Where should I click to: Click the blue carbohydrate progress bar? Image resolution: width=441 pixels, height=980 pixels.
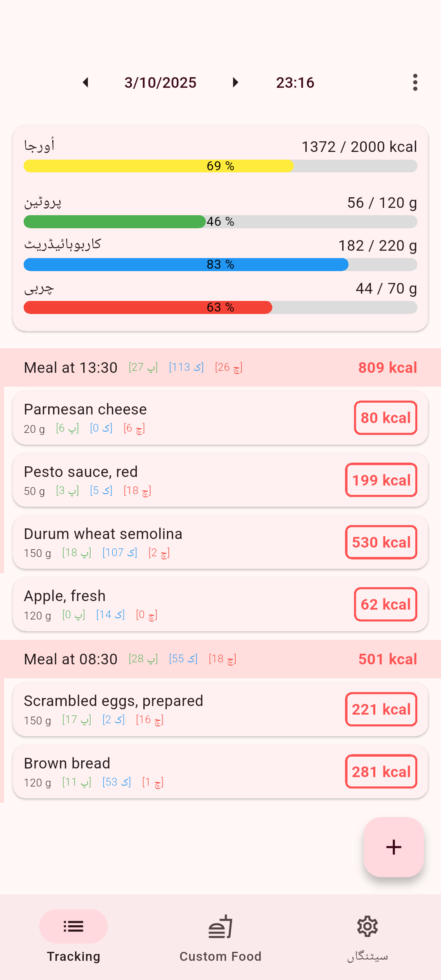[220, 265]
